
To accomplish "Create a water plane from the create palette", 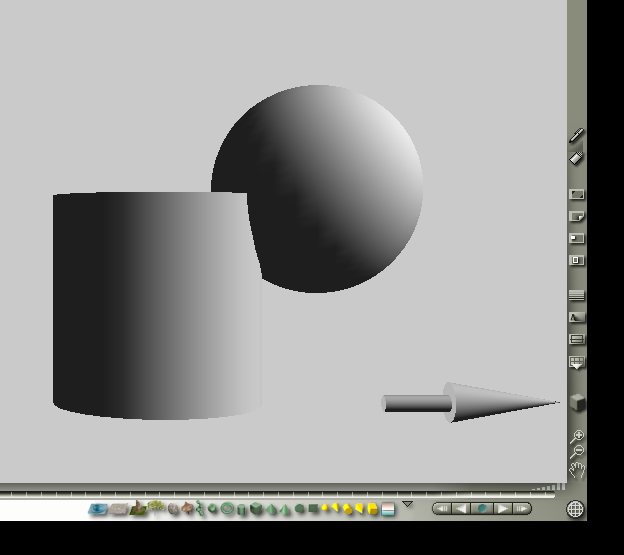I will click(98, 509).
